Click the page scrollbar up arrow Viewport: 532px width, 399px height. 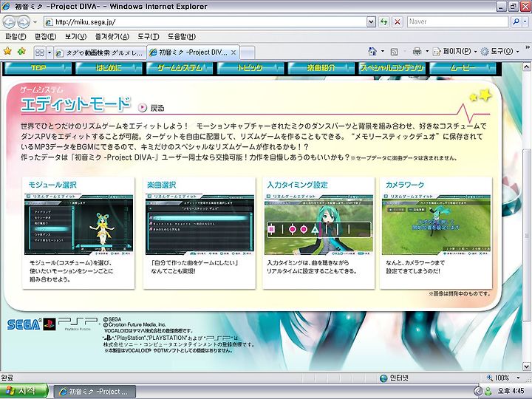[527, 66]
